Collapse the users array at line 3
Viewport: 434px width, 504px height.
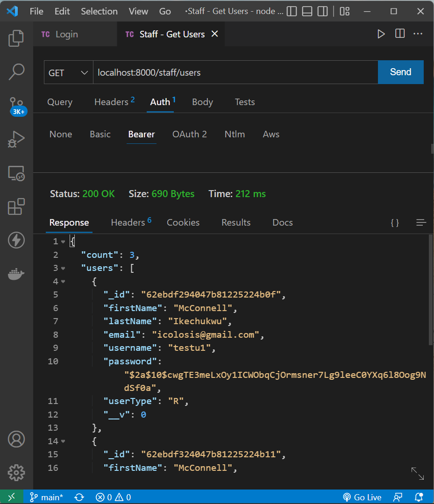point(63,268)
